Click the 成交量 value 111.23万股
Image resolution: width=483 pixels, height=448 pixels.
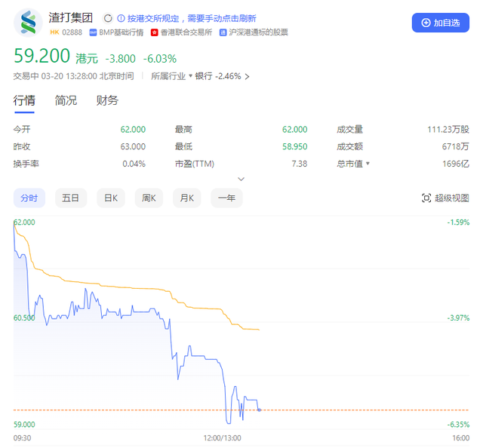click(448, 129)
